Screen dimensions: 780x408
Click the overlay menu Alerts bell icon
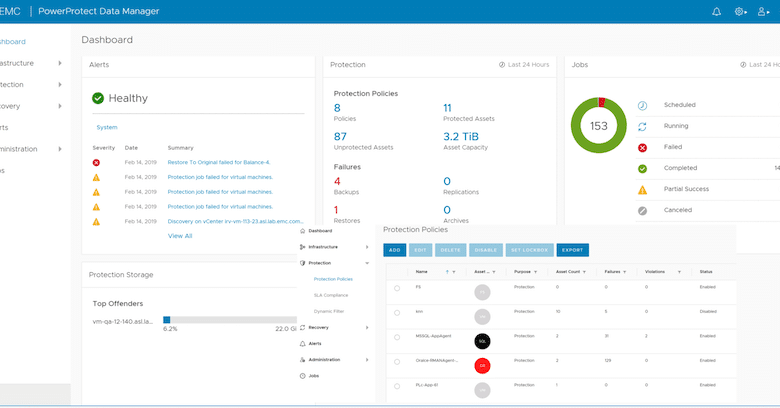[x=302, y=344]
